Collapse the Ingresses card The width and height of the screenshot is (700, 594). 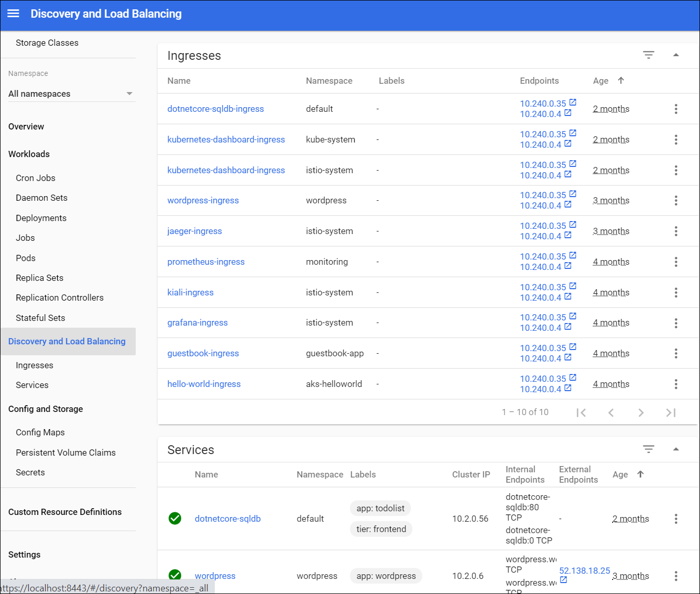pos(676,55)
